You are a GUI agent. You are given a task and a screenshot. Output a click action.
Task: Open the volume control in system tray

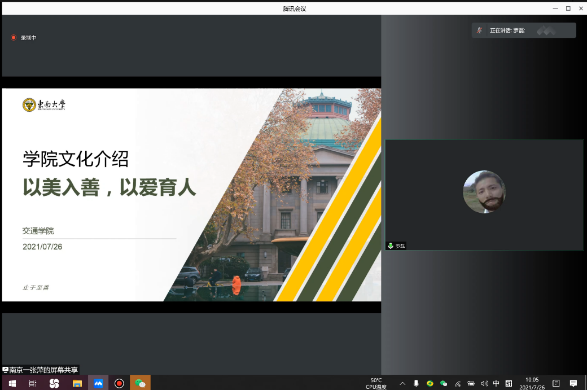(x=484, y=383)
